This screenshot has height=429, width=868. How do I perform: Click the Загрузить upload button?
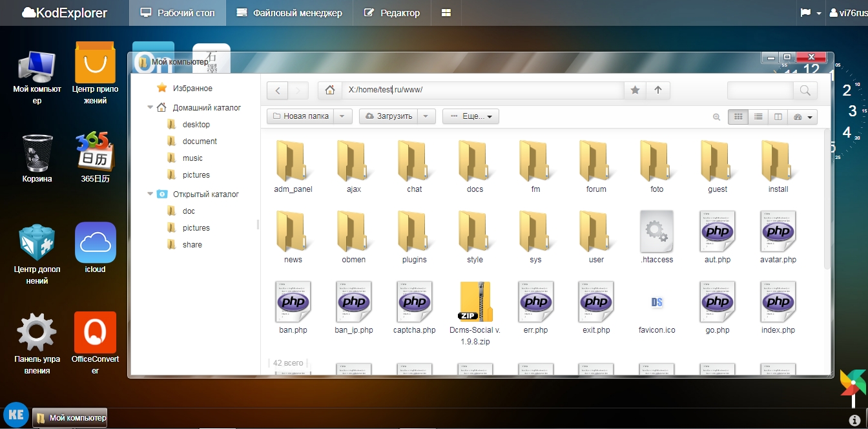388,116
